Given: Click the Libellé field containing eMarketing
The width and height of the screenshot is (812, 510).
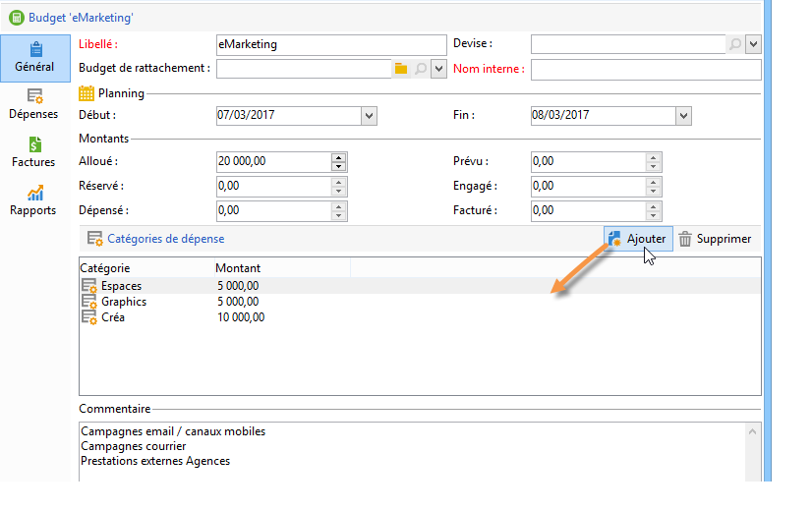Looking at the screenshot, I should click(x=331, y=44).
